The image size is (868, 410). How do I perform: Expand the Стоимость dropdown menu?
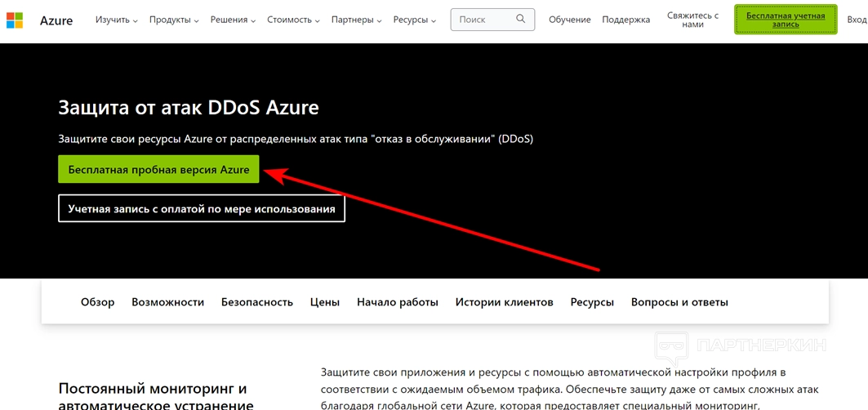click(293, 20)
